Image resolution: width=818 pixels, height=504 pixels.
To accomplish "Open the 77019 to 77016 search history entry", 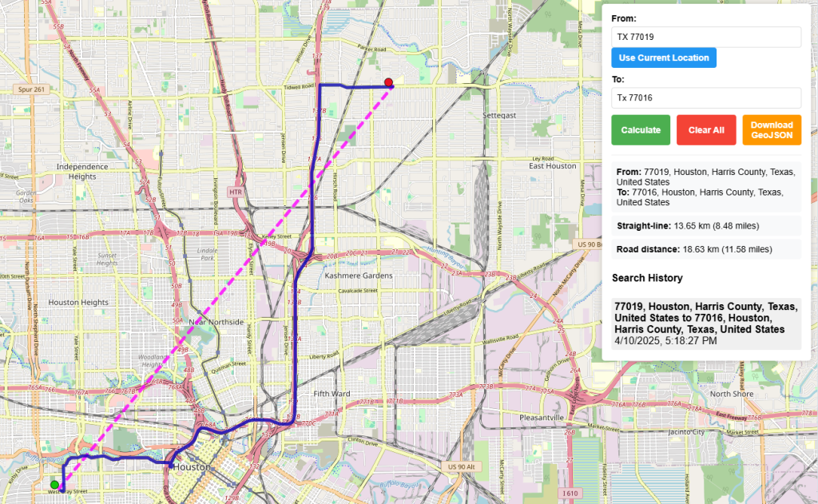I will pos(706,323).
